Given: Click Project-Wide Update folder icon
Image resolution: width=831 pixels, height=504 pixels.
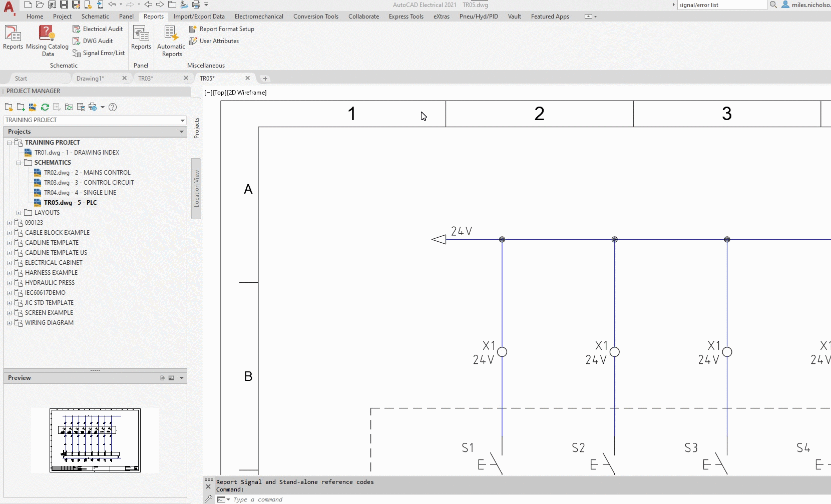Looking at the screenshot, I should [x=69, y=107].
